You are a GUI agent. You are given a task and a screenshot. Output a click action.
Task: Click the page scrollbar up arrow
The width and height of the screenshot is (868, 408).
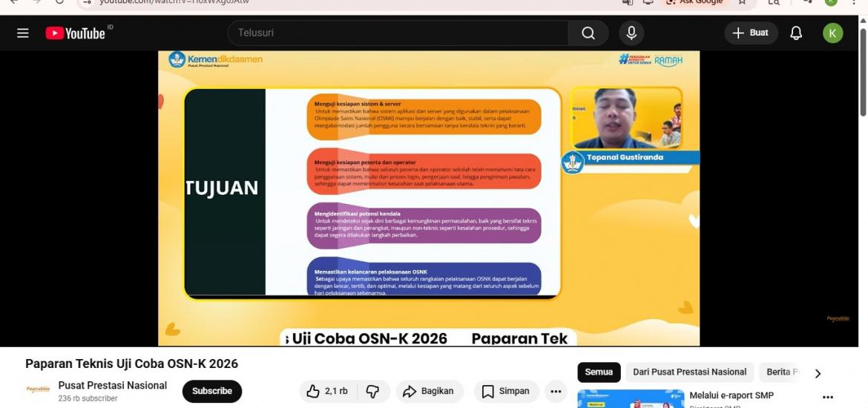point(863,20)
